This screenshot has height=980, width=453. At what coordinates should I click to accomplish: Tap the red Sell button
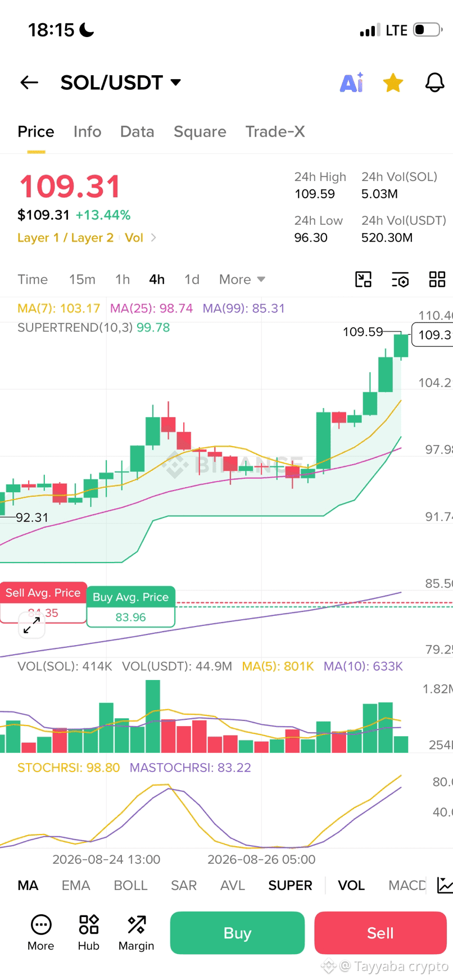point(380,933)
